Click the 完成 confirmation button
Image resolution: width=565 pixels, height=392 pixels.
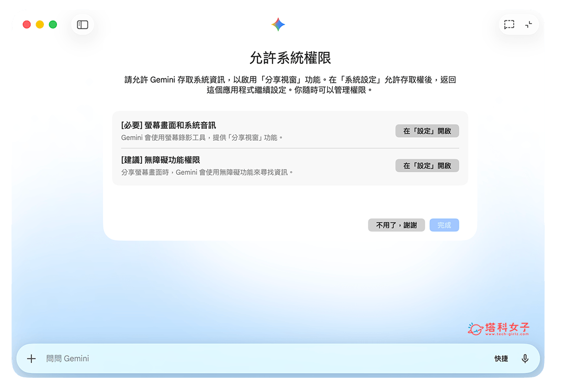pyautogui.click(x=444, y=225)
